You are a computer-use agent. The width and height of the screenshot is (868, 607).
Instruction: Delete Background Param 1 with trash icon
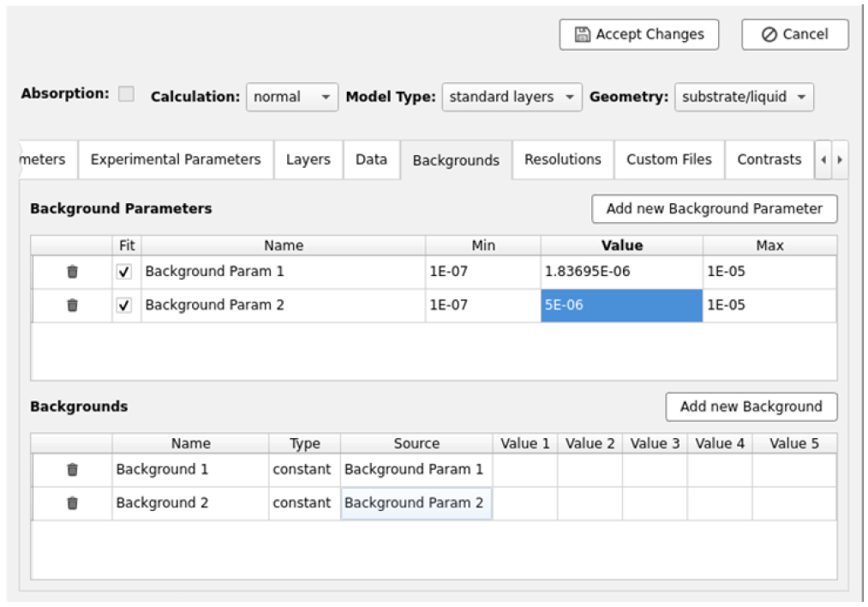pyautogui.click(x=72, y=272)
